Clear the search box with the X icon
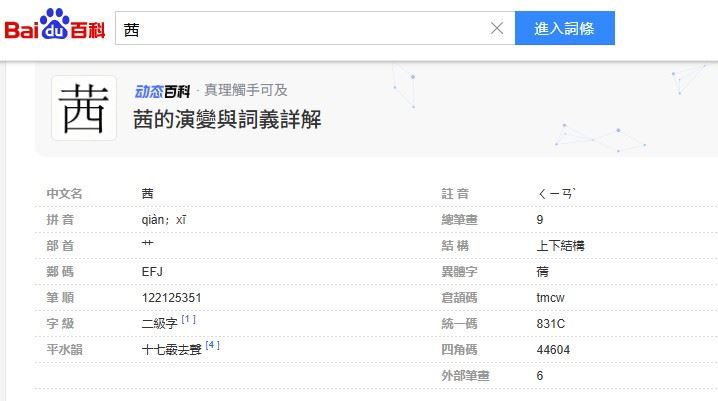 pyautogui.click(x=497, y=28)
